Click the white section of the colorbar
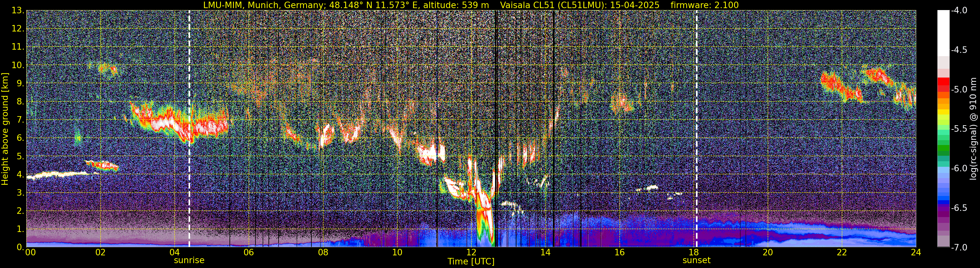This screenshot has width=980, height=268. coord(943,33)
